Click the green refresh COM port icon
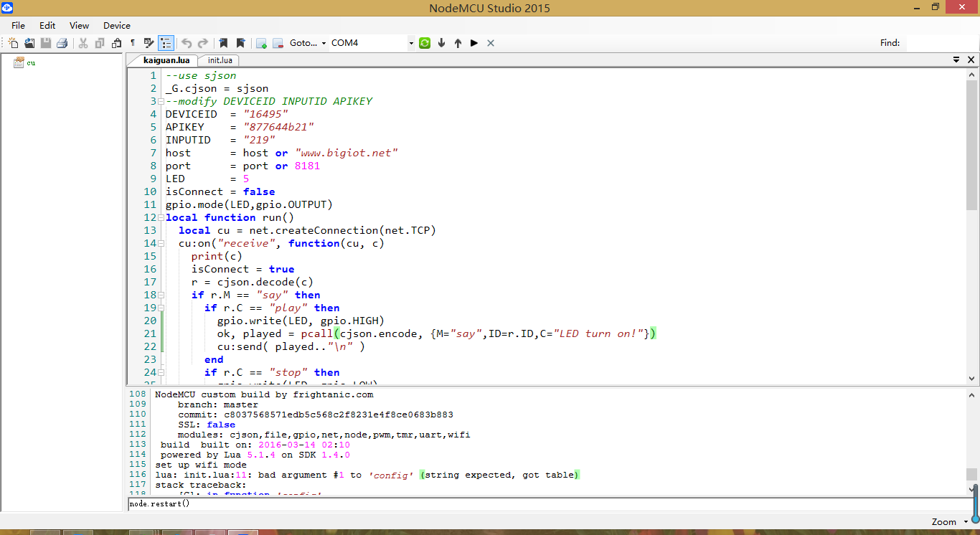The height and width of the screenshot is (535, 980). tap(425, 43)
